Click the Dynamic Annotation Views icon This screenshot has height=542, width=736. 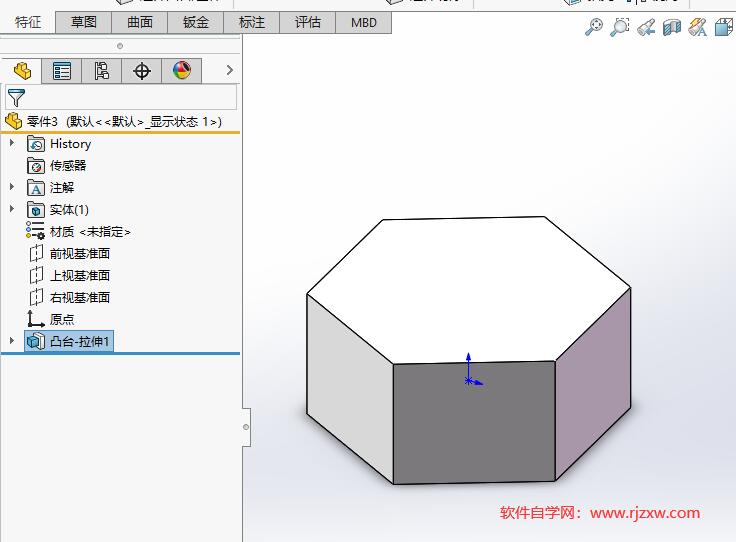tap(698, 27)
